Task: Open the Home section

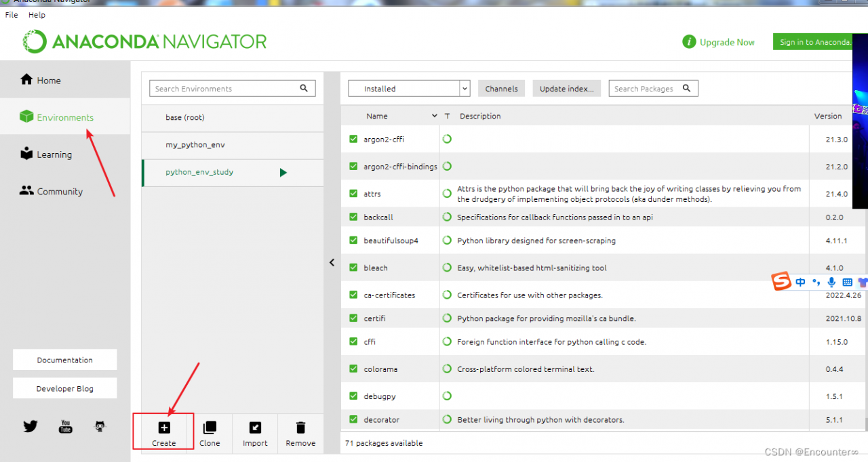Action: (65, 80)
